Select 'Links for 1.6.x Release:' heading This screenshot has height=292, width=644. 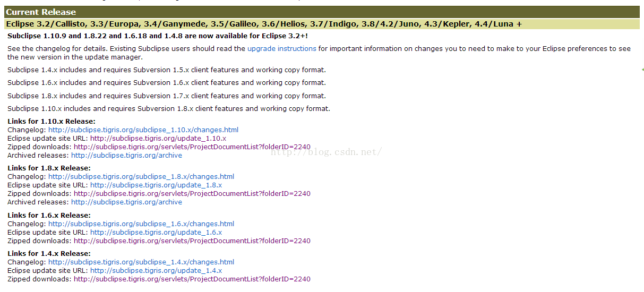click(x=49, y=216)
